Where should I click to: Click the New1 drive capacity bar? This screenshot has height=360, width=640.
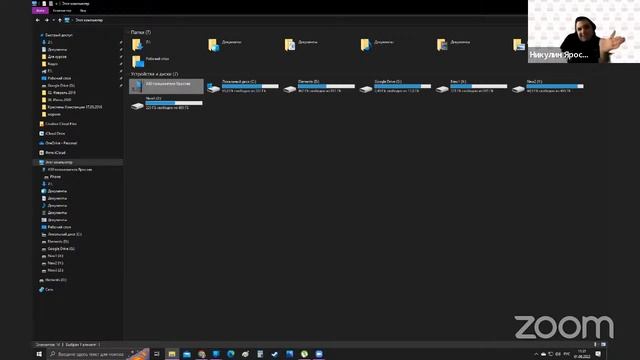478,86
